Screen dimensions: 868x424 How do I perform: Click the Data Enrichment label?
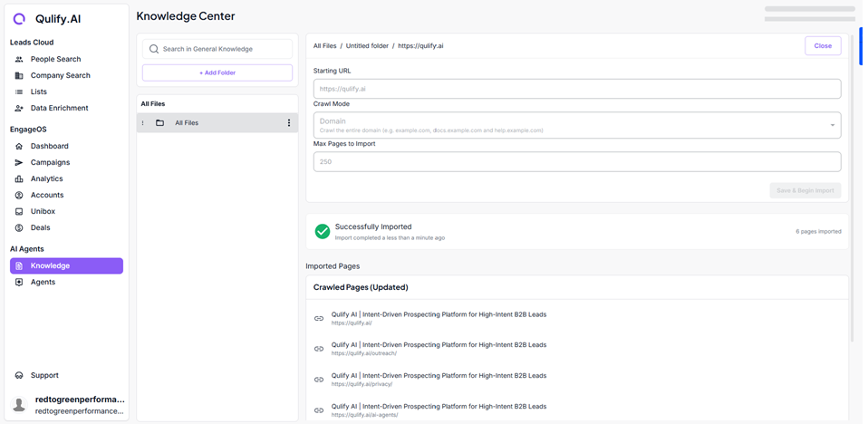[x=59, y=108]
